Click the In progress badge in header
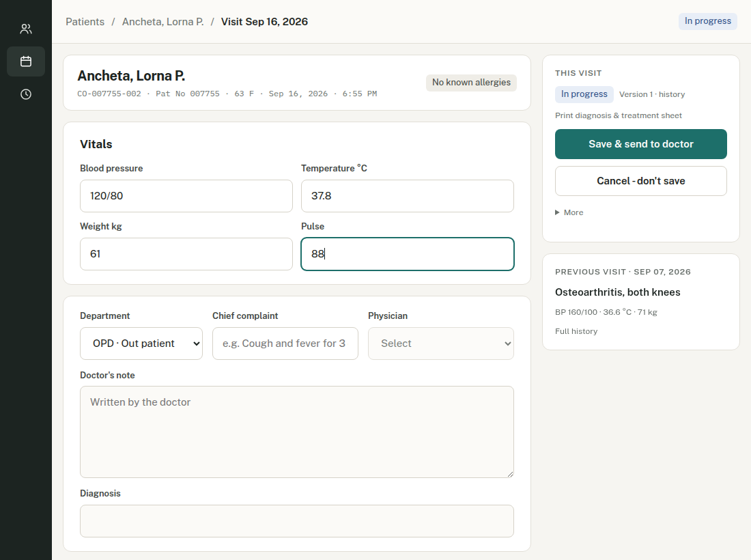 (x=707, y=21)
